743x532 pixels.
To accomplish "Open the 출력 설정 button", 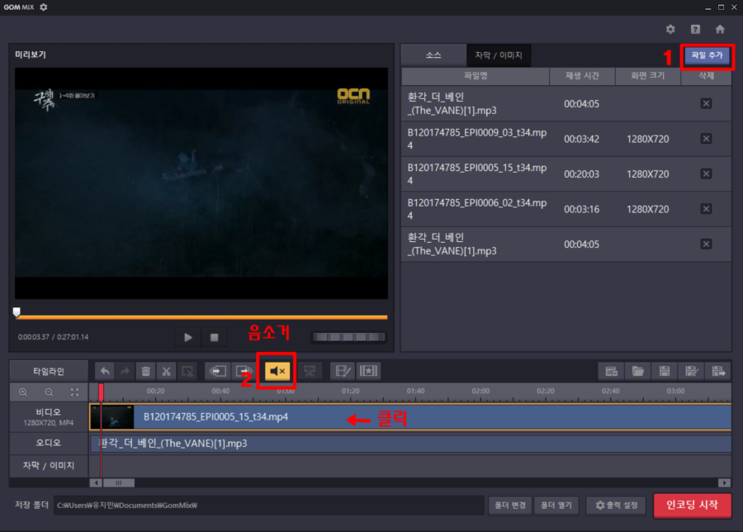I will tap(616, 505).
